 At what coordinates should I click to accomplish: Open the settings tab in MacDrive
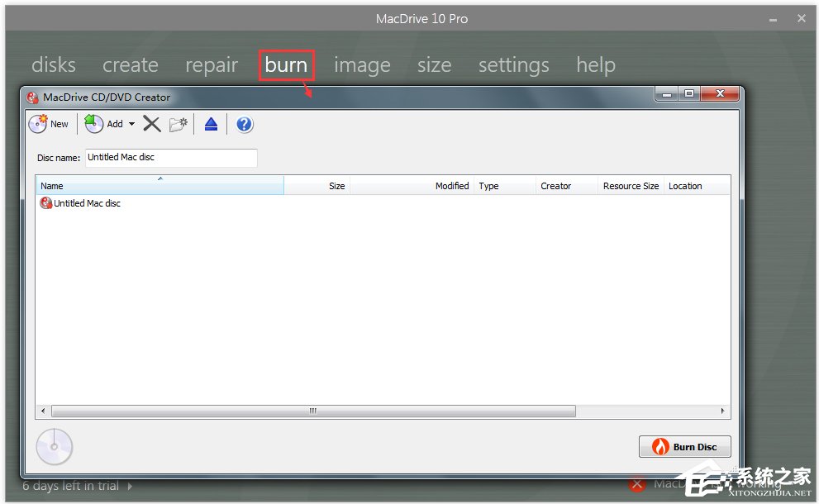pos(514,66)
